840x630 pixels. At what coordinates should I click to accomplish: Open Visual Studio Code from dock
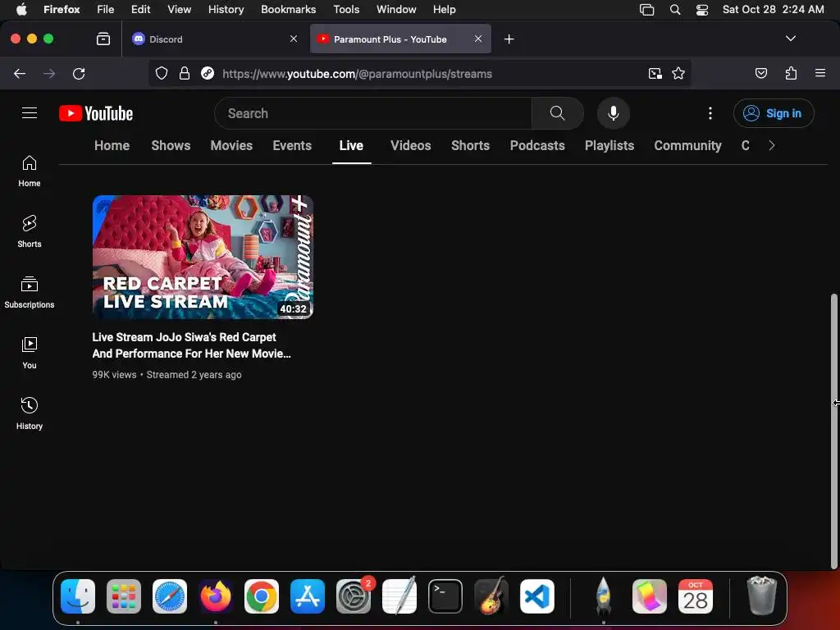pyautogui.click(x=536, y=596)
